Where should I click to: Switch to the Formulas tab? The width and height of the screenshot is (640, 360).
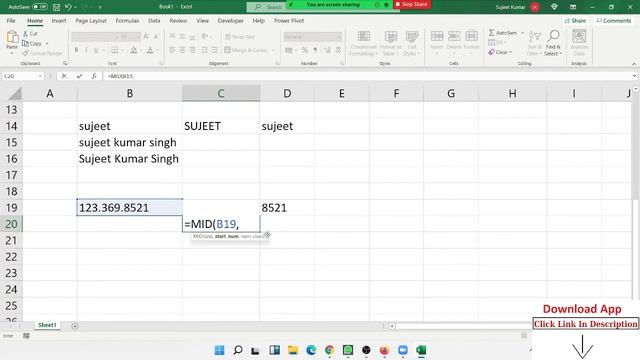pyautogui.click(x=127, y=20)
